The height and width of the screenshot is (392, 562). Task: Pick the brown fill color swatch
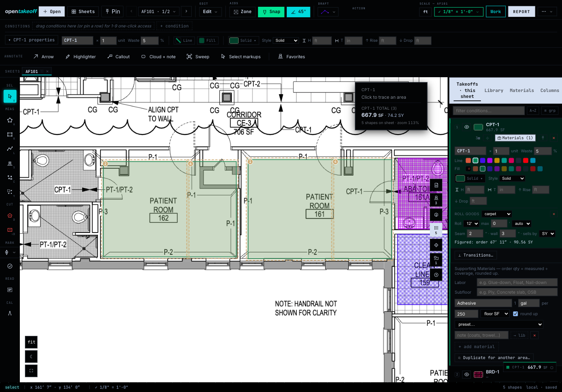coord(475,169)
